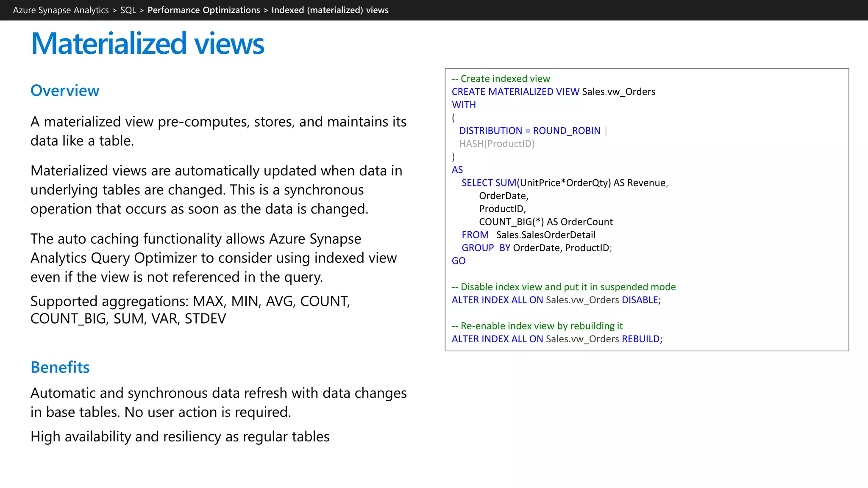Open the 'Performance Optimizations' breadcrumb

(x=204, y=10)
